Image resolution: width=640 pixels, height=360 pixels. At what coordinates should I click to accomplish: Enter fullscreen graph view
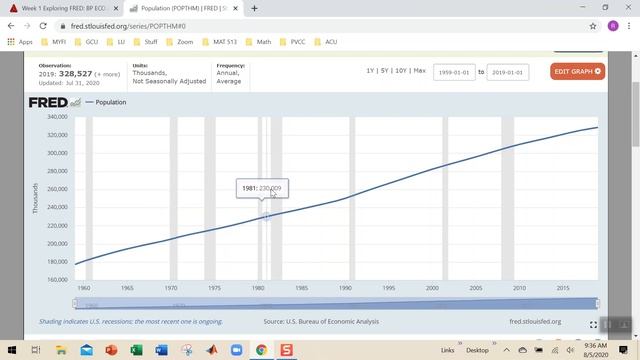coord(593,324)
